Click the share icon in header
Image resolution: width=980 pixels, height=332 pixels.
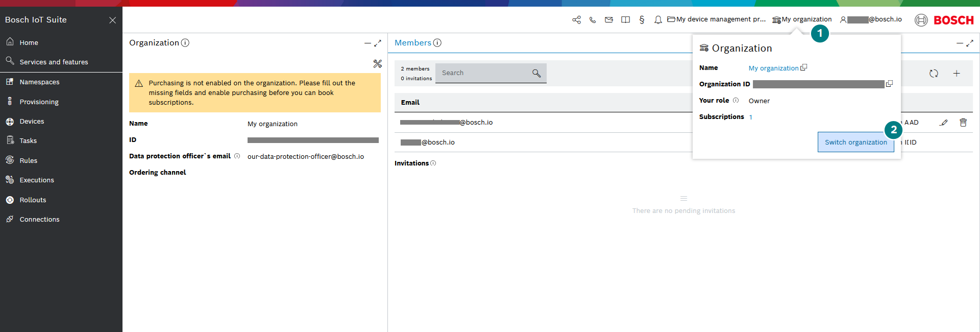[577, 20]
